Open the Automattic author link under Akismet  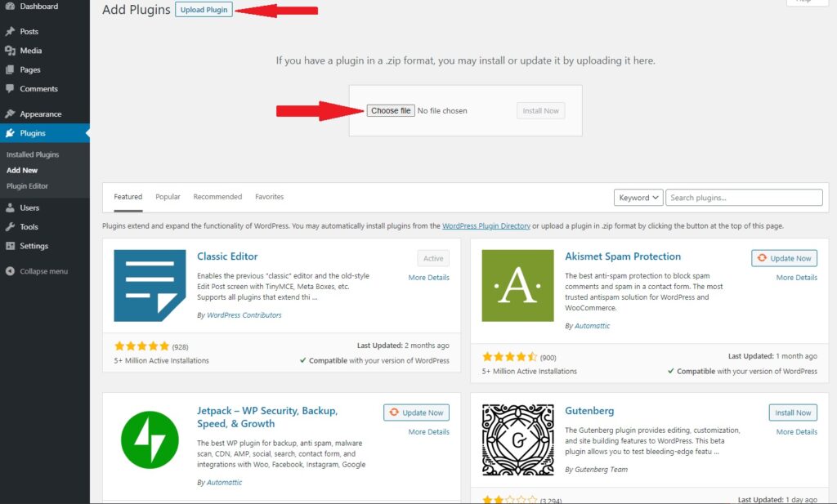click(592, 326)
